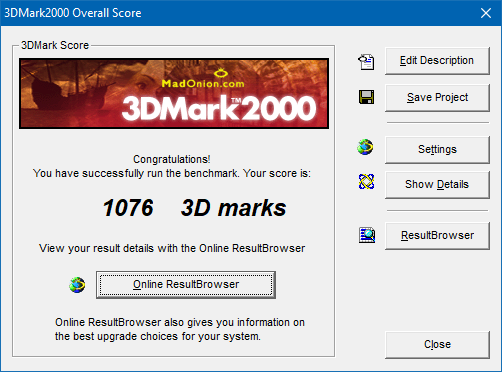Click the globe icon beside Online ResultBrowser
This screenshot has width=502, height=372.
(77, 285)
